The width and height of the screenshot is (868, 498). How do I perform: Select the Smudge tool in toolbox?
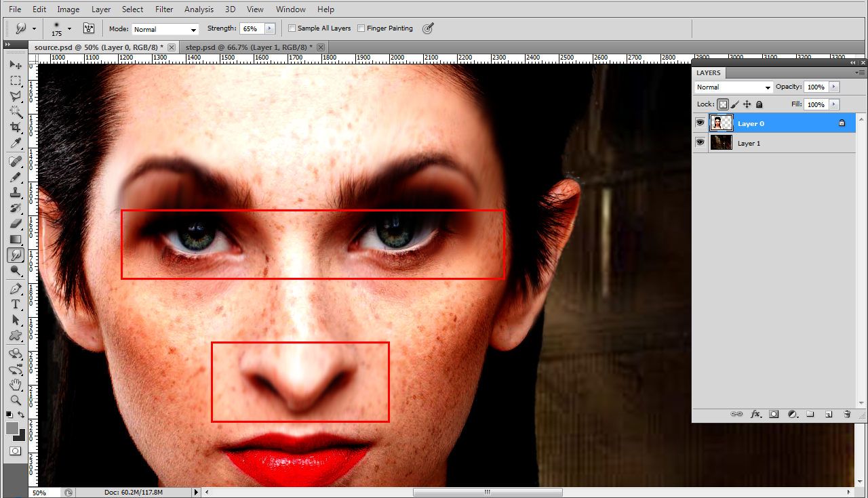click(x=16, y=255)
